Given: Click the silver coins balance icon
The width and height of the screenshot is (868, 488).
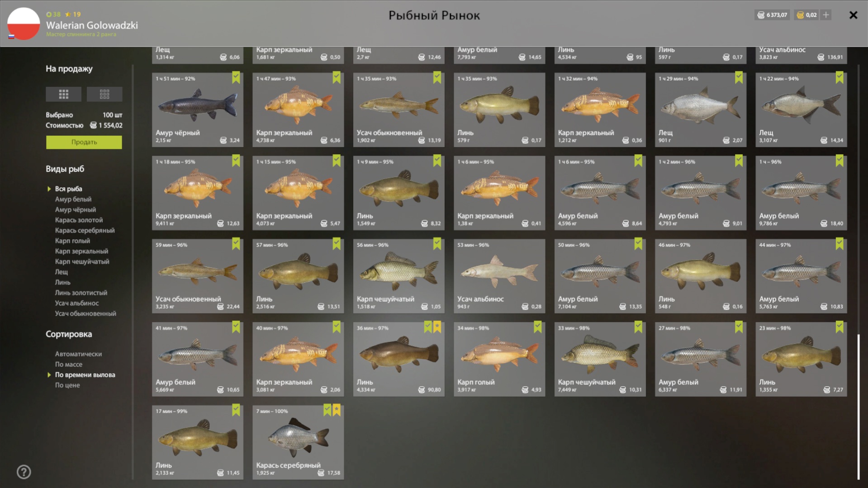Looking at the screenshot, I should coord(761,15).
